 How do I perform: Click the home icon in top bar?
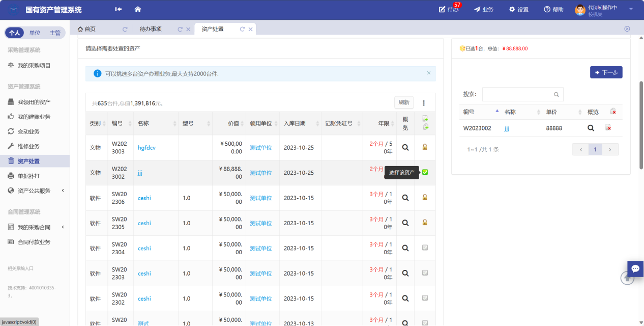137,9
